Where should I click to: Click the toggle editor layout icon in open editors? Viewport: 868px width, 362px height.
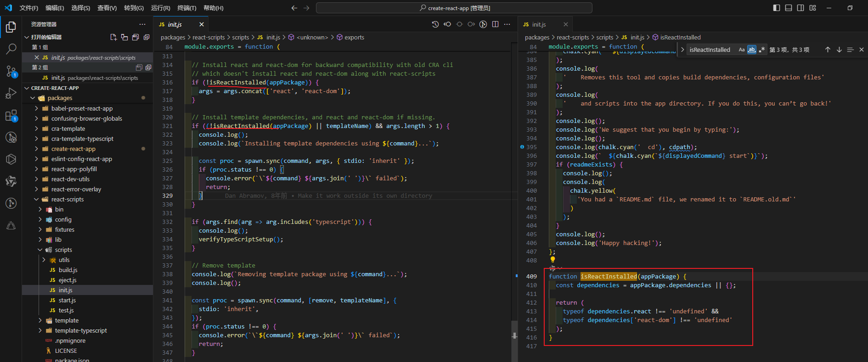click(x=124, y=37)
